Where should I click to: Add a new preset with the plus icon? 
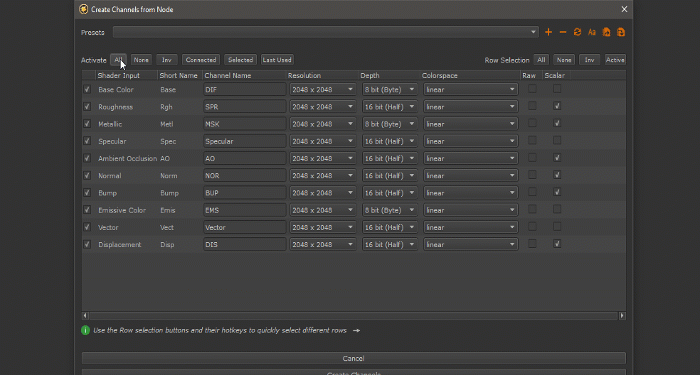click(548, 32)
